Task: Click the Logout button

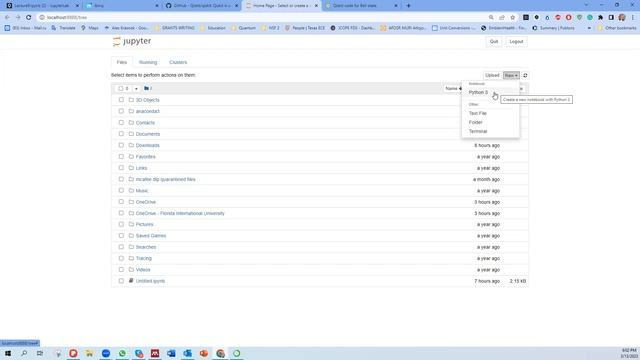Action: (516, 42)
